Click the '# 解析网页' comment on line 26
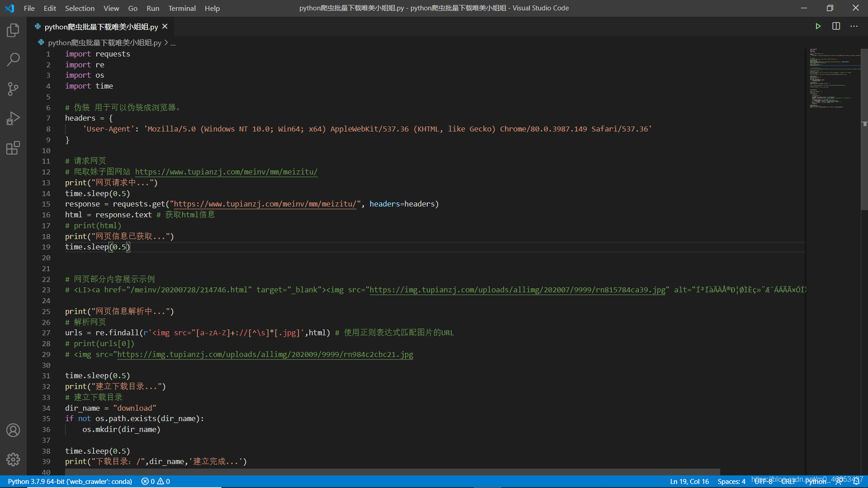 click(x=85, y=322)
